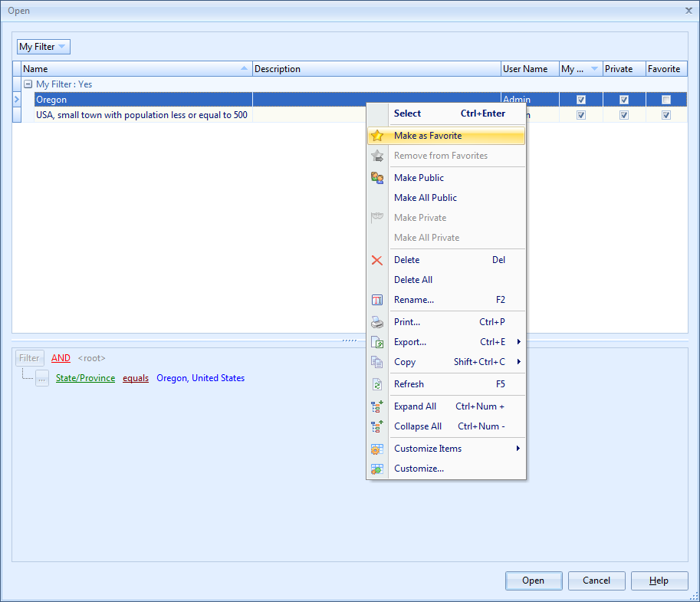Choose Make All Public
This screenshot has width=700, height=602.
[446, 198]
